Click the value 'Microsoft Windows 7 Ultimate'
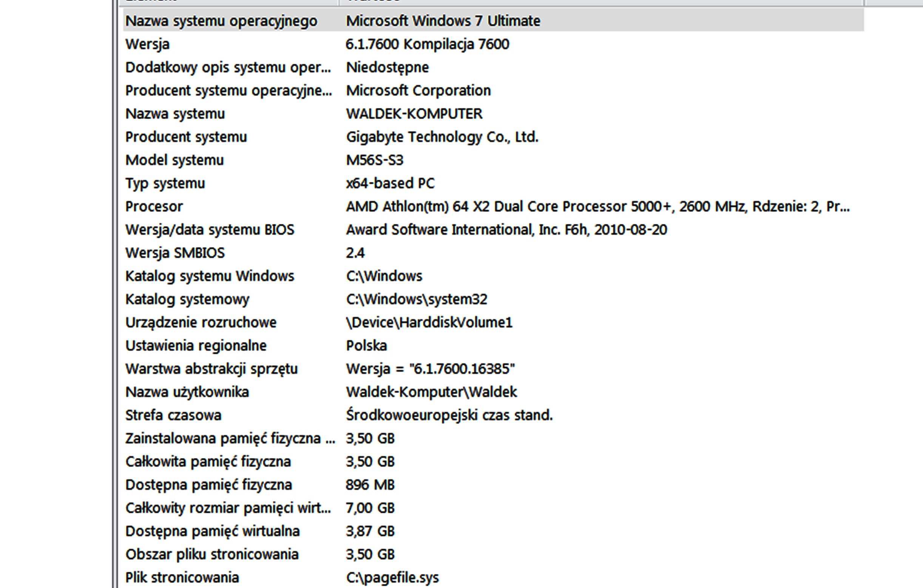The image size is (923, 588). tap(443, 21)
